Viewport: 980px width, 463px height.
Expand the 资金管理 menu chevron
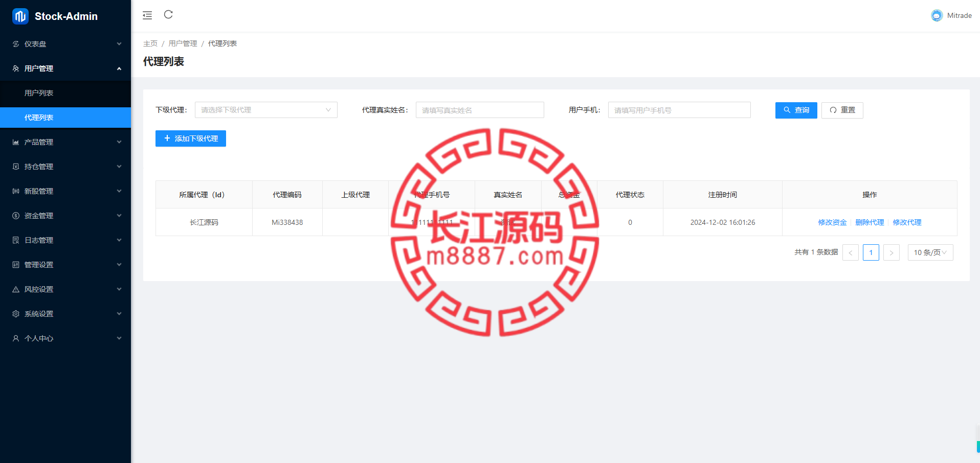[x=119, y=216]
